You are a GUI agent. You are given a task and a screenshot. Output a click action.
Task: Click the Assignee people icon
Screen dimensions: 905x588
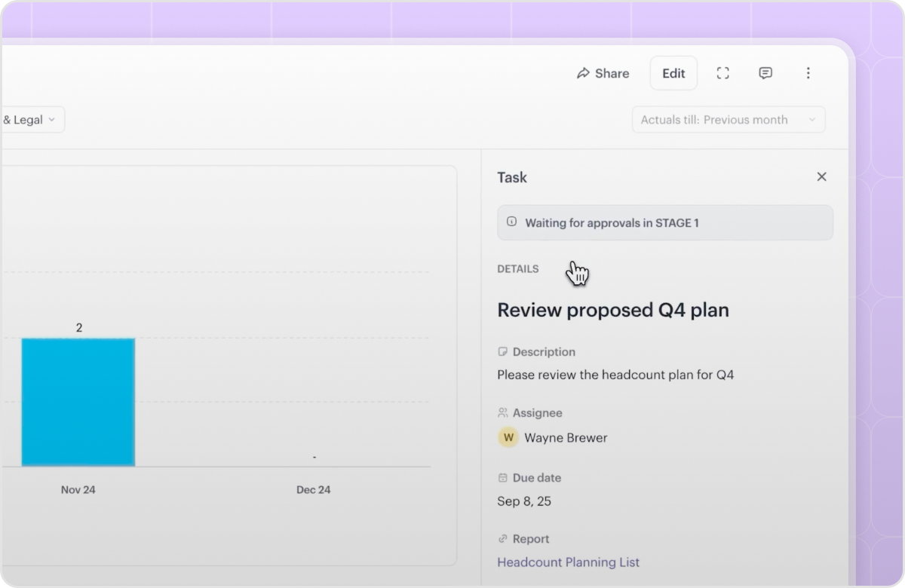point(503,413)
